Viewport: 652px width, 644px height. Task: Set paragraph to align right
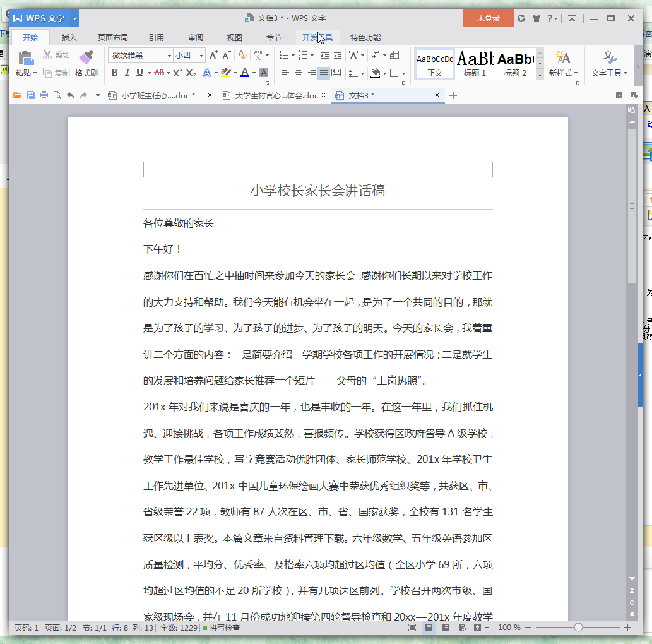(x=311, y=73)
